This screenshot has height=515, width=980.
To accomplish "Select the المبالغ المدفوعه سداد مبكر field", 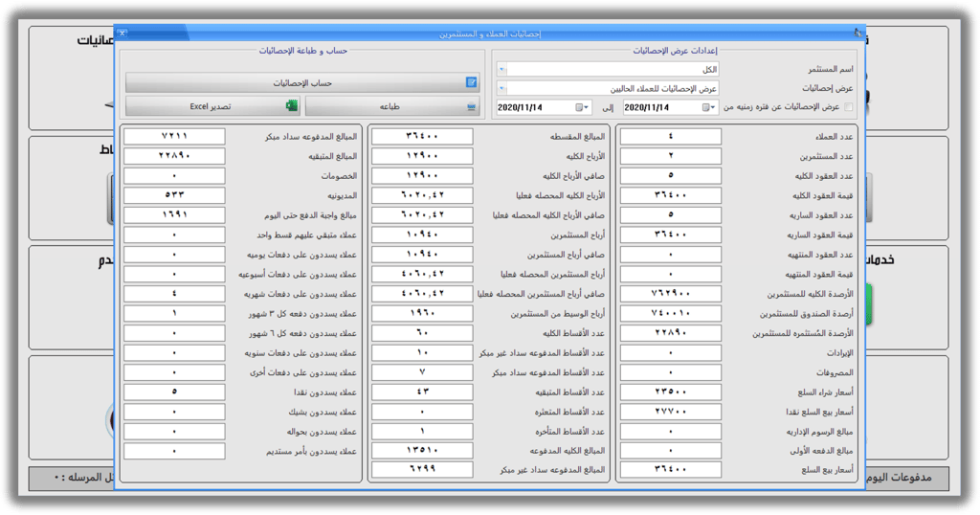I will (174, 136).
